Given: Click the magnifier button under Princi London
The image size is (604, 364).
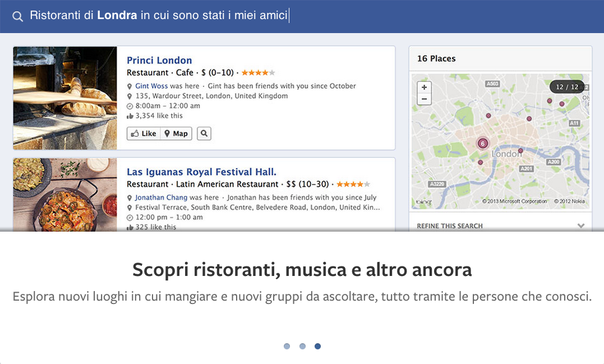Looking at the screenshot, I should tap(204, 133).
